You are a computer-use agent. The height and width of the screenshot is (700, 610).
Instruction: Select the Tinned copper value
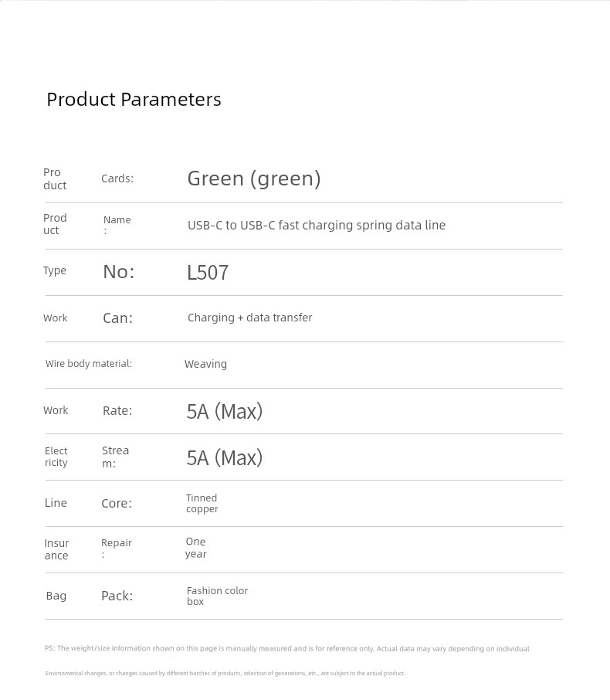pyautogui.click(x=202, y=503)
